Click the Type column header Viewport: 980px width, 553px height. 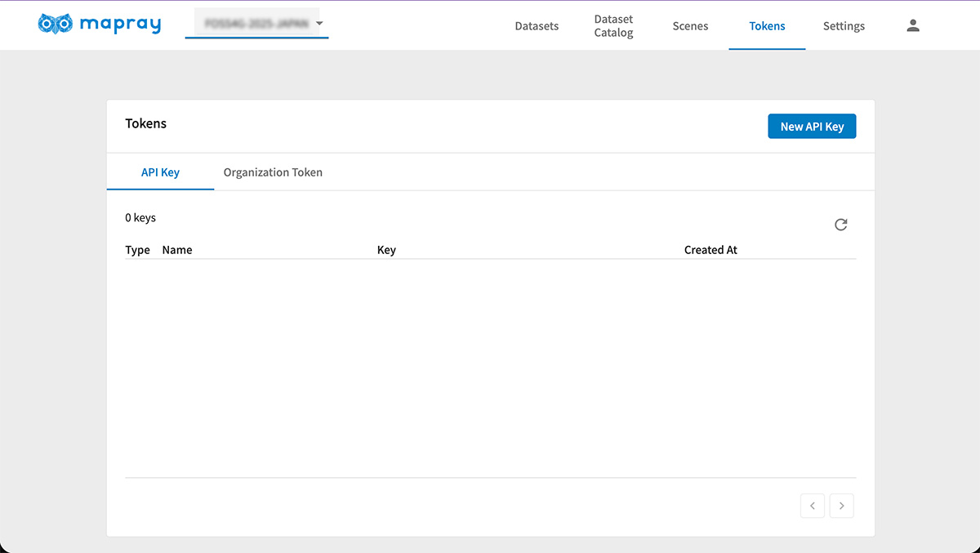[137, 250]
